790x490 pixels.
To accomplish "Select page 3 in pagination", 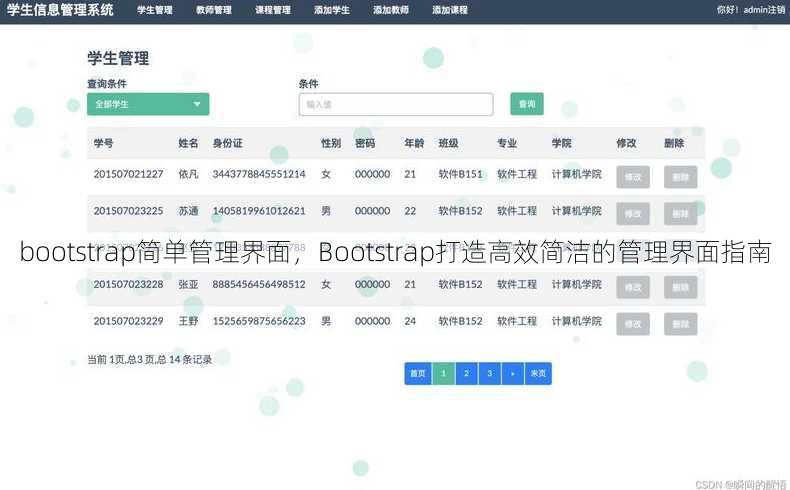I will click(x=490, y=374).
